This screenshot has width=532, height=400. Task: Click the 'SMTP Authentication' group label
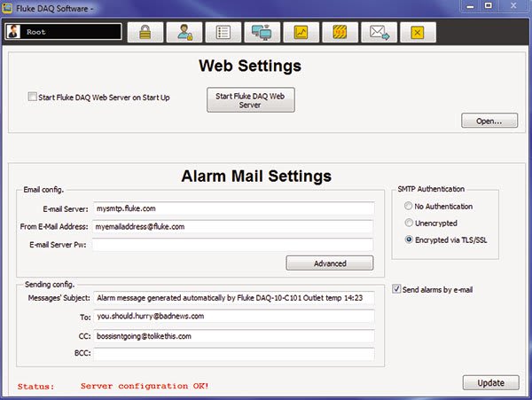(431, 189)
